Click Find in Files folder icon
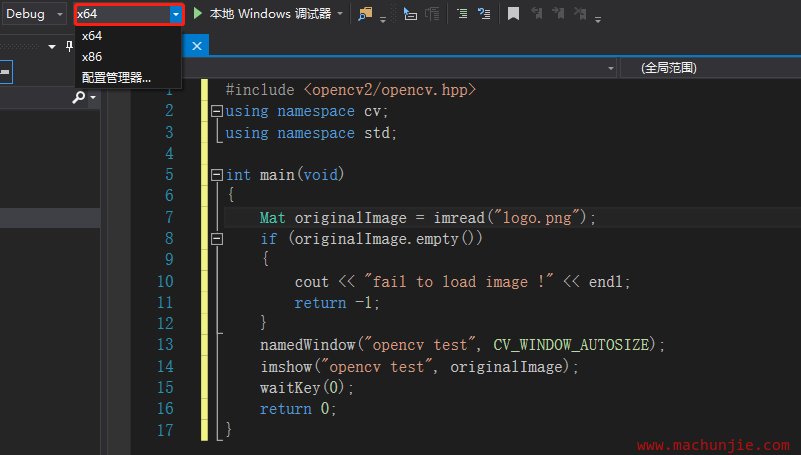Screen dimensions: 801x455 click(x=365, y=14)
